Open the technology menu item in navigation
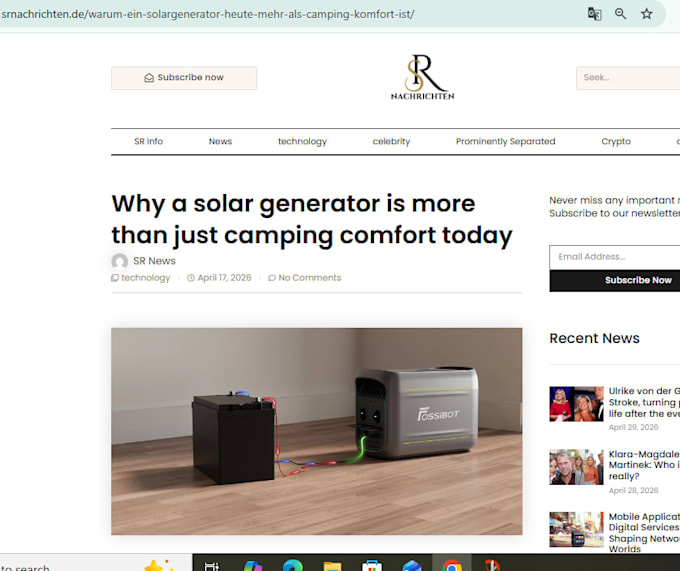 302,141
